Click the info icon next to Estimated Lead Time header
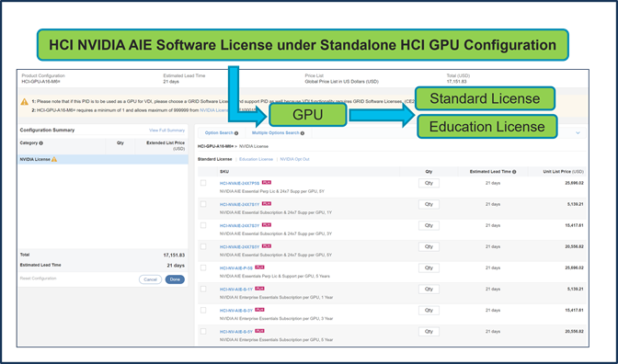The height and width of the screenshot is (364, 618). pos(514,172)
